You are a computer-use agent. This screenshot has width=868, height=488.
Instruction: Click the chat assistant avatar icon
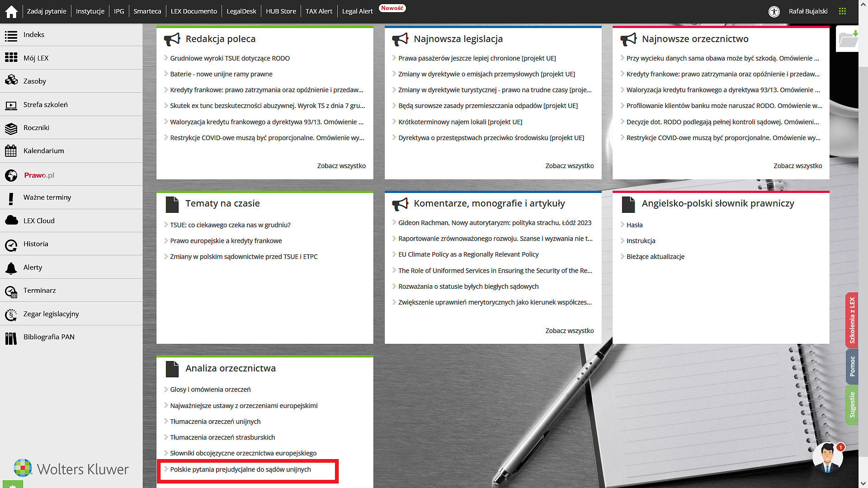click(827, 457)
